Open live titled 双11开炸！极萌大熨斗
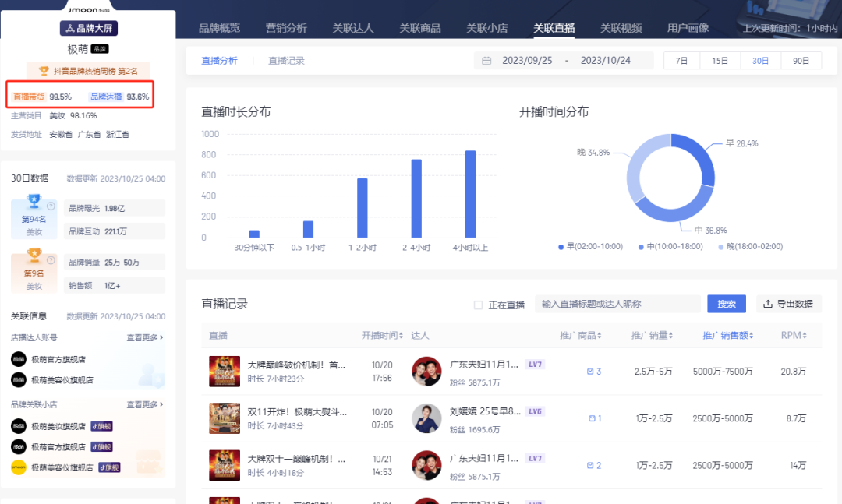Screen dimensions: 842x504 pos(297,411)
